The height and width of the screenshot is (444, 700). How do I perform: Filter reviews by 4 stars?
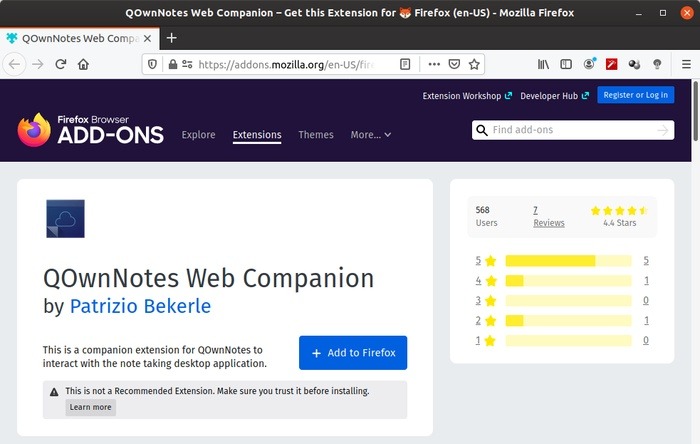tap(486, 281)
